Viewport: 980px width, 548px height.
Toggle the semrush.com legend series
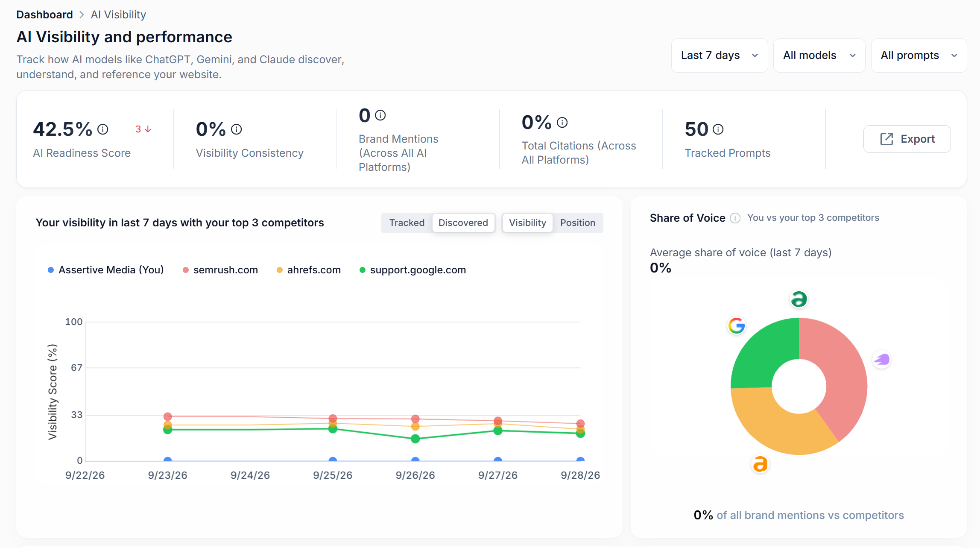[220, 270]
